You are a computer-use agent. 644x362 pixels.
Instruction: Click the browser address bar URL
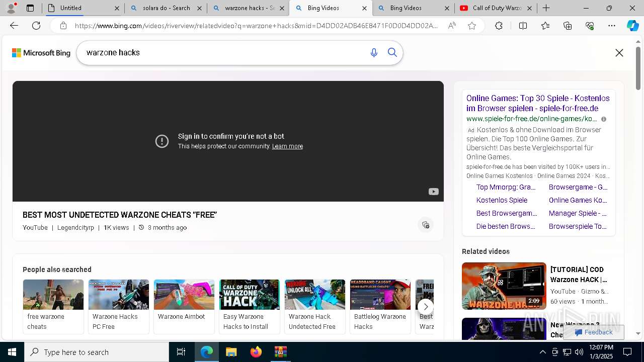(257, 26)
